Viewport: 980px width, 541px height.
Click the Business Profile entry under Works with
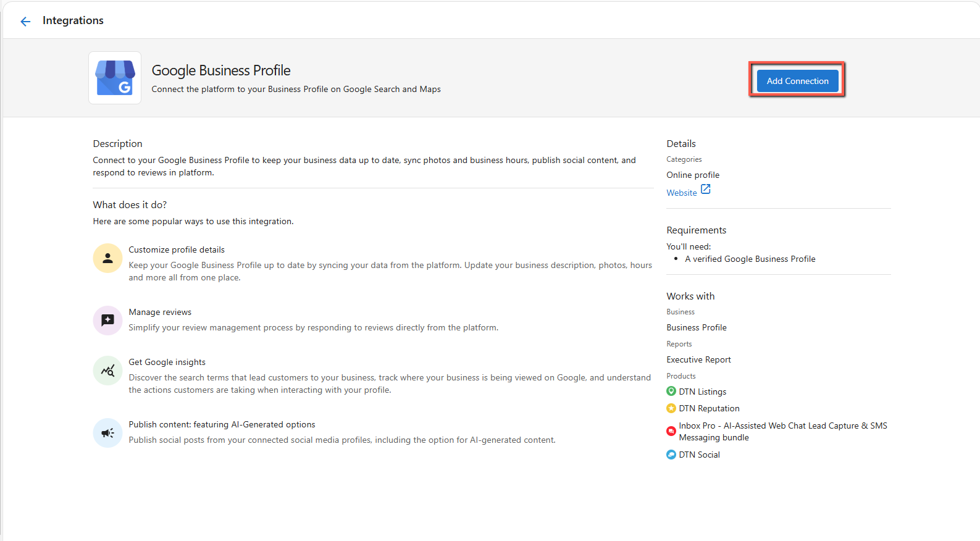(x=697, y=327)
